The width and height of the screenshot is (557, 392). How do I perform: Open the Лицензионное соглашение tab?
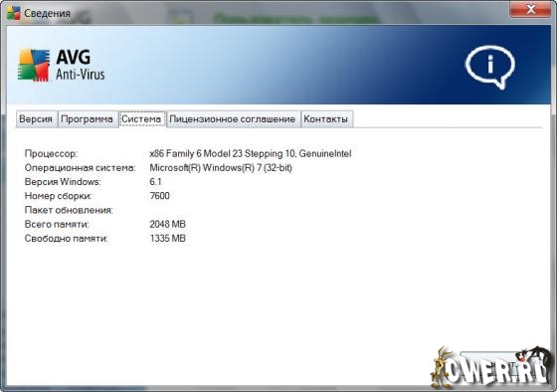tap(233, 119)
